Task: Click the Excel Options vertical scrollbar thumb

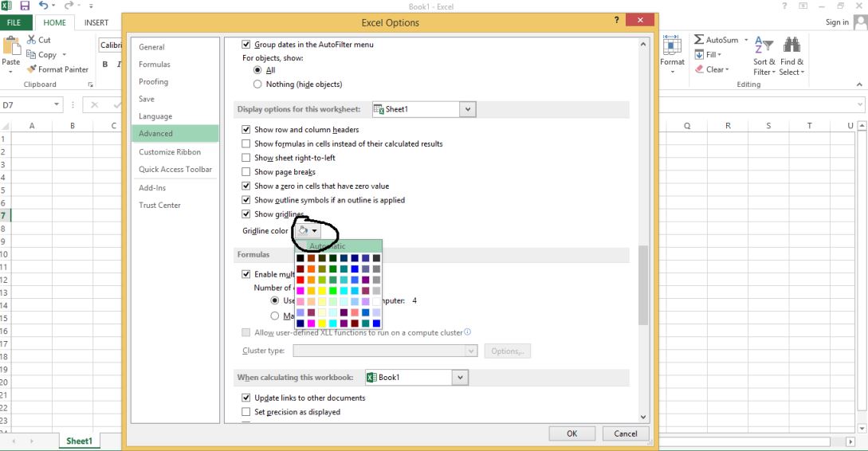Action: pyautogui.click(x=642, y=285)
